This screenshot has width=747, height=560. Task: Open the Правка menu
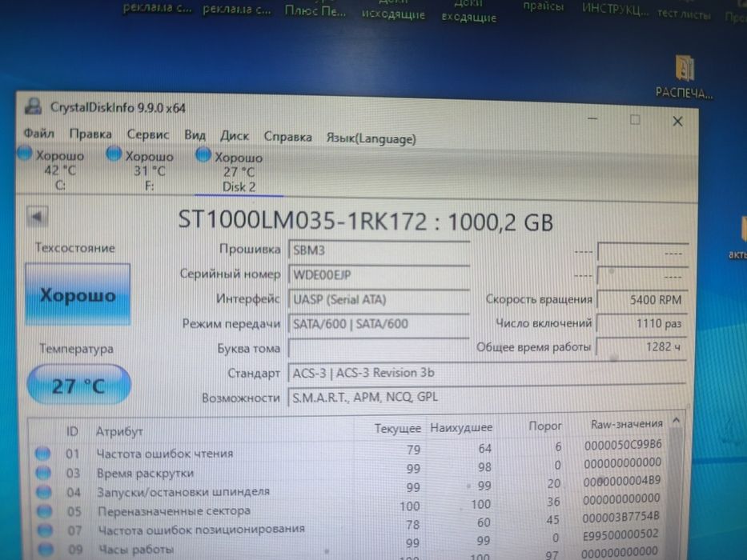pos(90,134)
